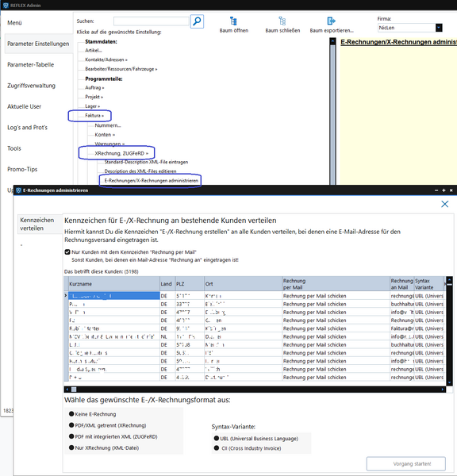Open the Menü sidebar item
The width and height of the screenshot is (457, 476).
pos(14,23)
